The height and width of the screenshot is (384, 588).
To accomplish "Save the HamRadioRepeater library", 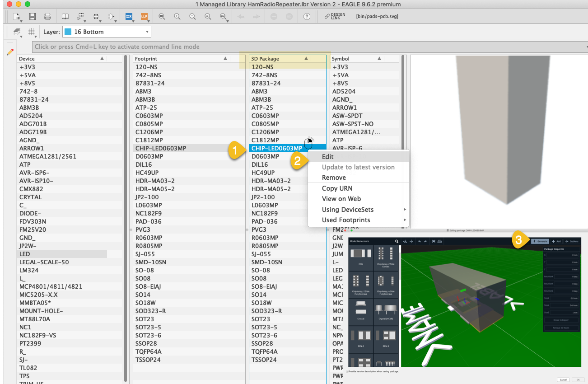I will [x=32, y=16].
